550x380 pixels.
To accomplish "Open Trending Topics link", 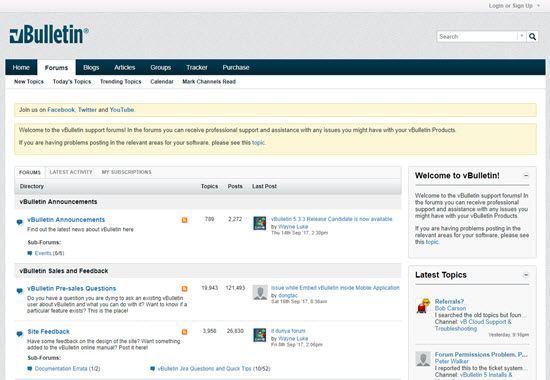I will tap(121, 82).
